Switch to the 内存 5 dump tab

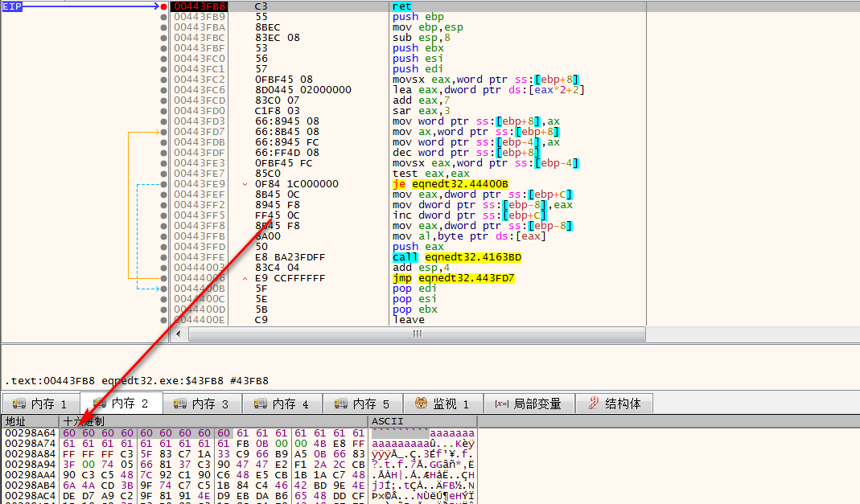coord(363,404)
